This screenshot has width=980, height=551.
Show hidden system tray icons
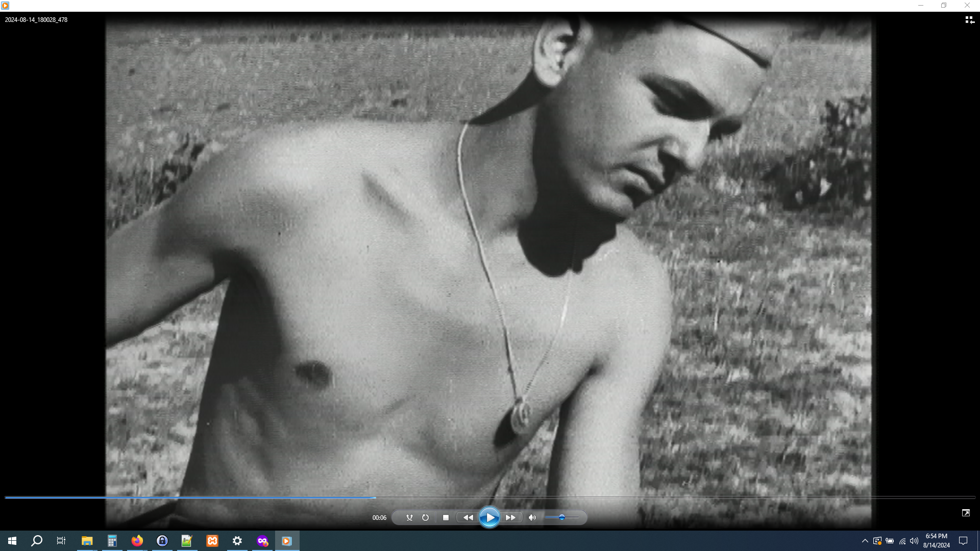pyautogui.click(x=865, y=541)
